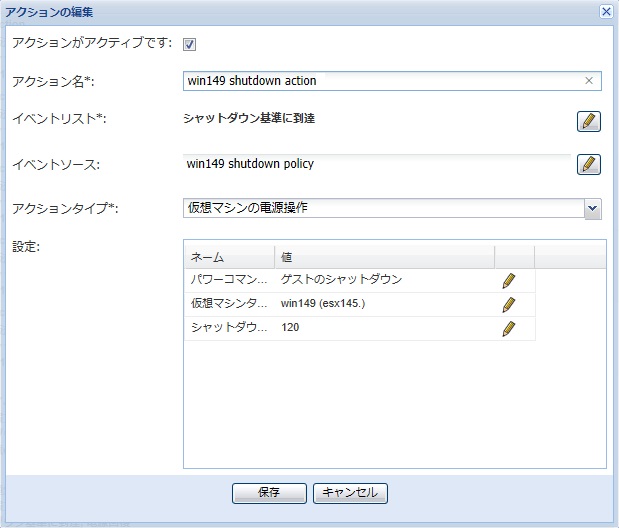Click the ネーム column header

pos(228,257)
